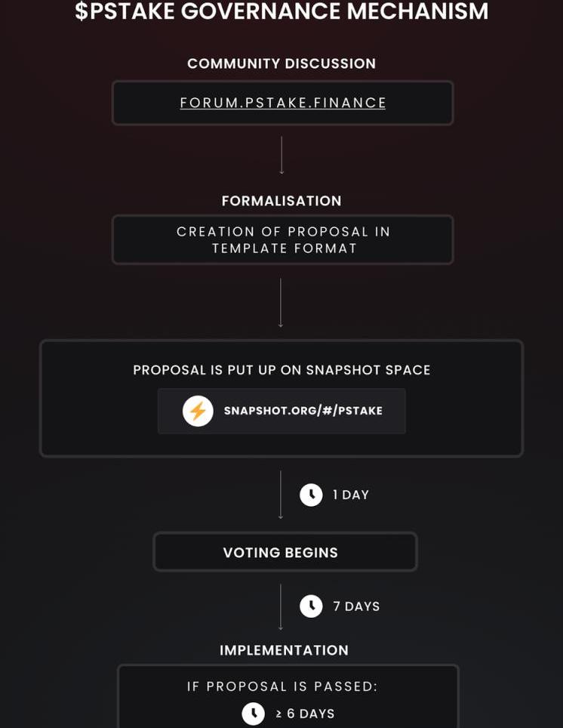The height and width of the screenshot is (728, 563).
Task: Click the IMPLEMENTATION heading
Action: [x=284, y=650]
